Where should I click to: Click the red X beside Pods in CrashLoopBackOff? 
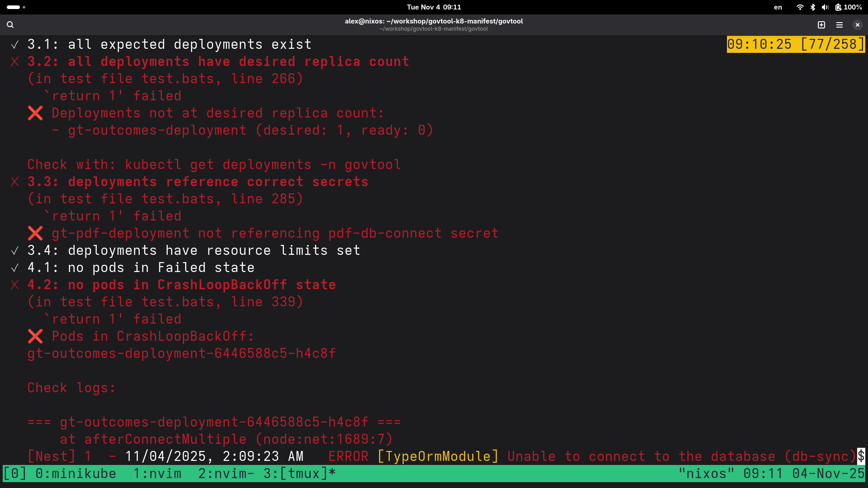point(35,336)
